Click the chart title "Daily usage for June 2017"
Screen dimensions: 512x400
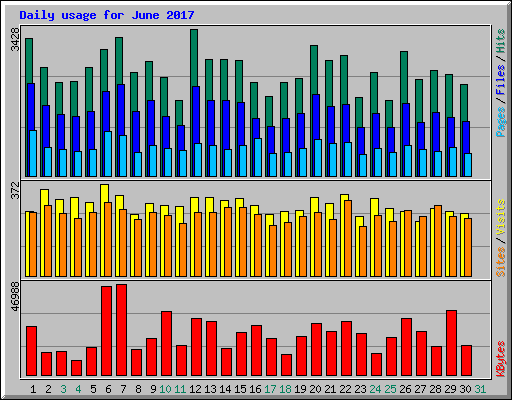point(107,15)
